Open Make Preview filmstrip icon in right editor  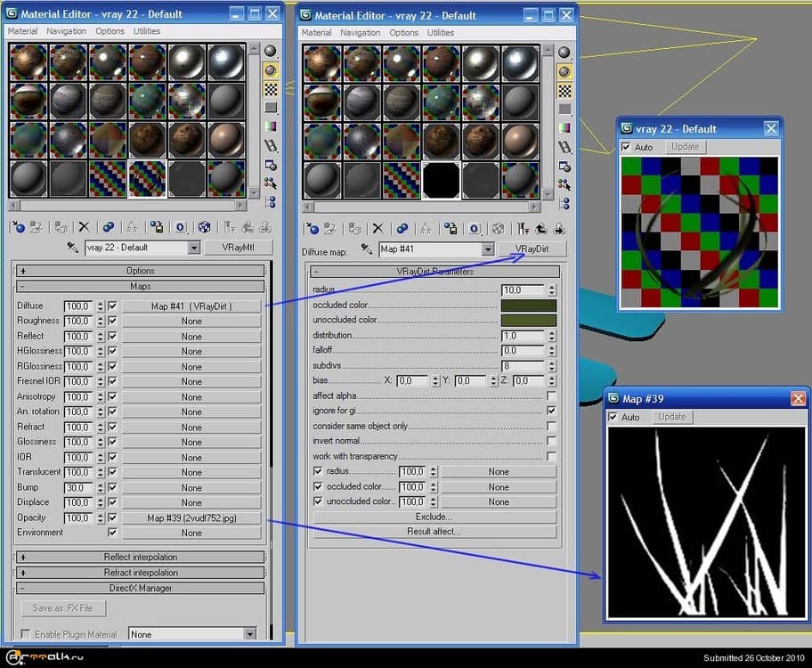click(x=564, y=146)
